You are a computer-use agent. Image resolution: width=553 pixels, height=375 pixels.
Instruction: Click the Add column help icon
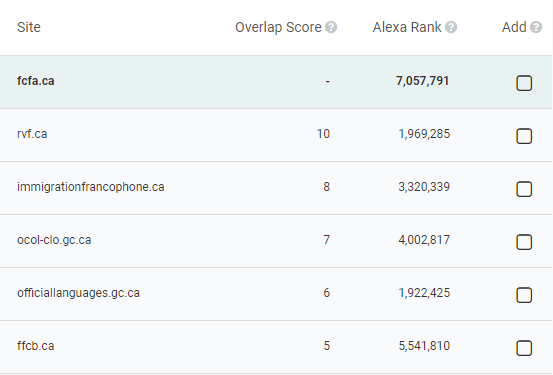pos(536,27)
